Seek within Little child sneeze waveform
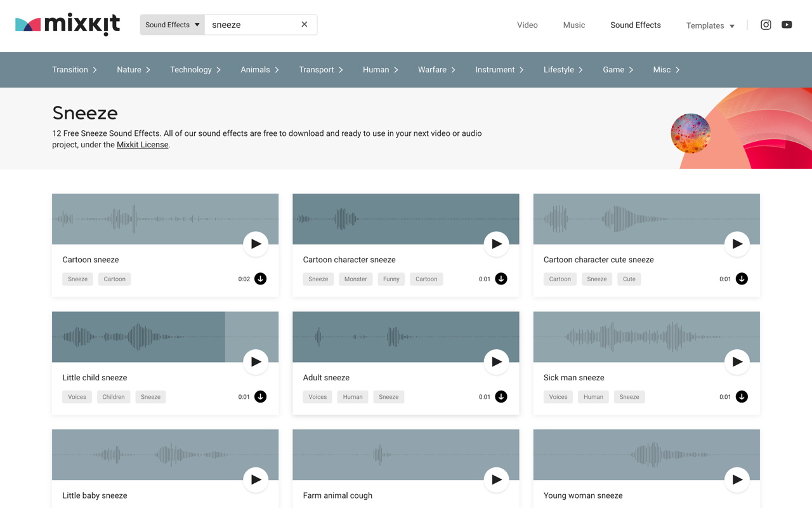Viewport: 812px width, 508px height. (x=165, y=337)
